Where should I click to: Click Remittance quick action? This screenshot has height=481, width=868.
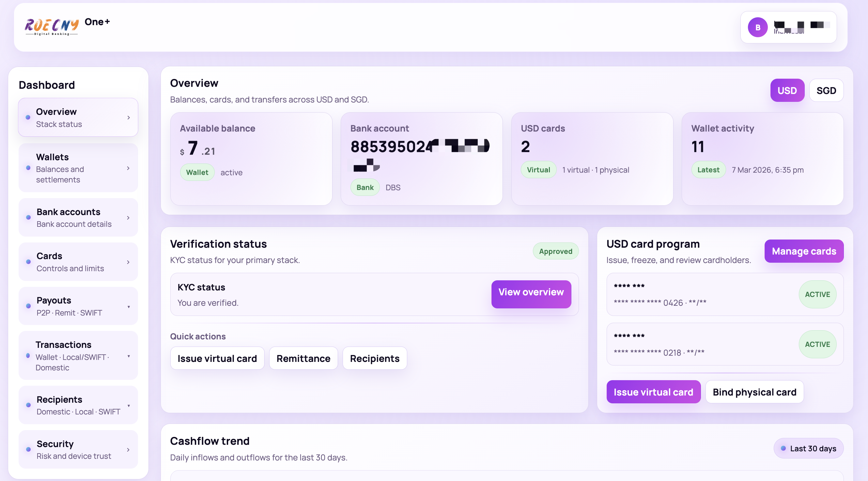point(303,358)
